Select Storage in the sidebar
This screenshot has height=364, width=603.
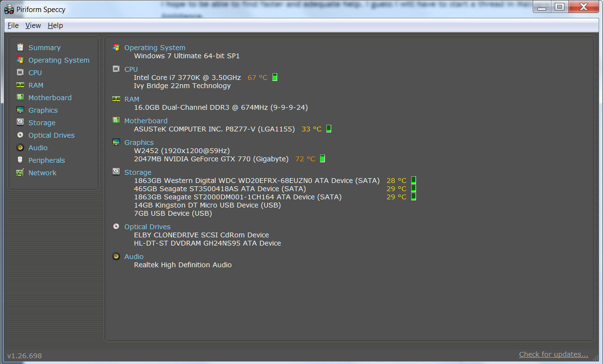click(x=42, y=123)
